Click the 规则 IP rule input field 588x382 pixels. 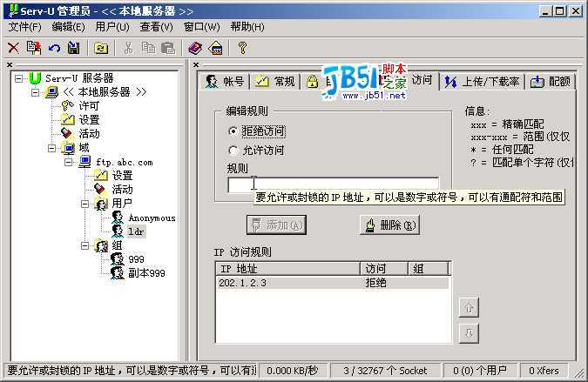pos(333,184)
